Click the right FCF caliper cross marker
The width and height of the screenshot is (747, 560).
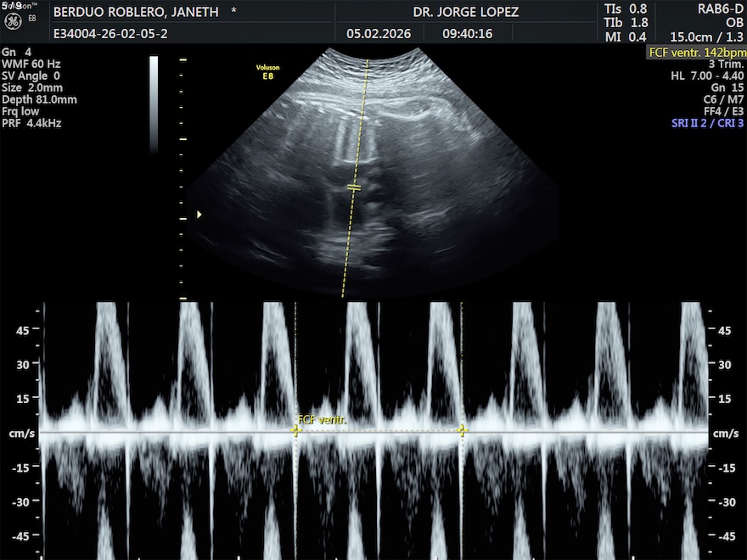[x=463, y=431]
